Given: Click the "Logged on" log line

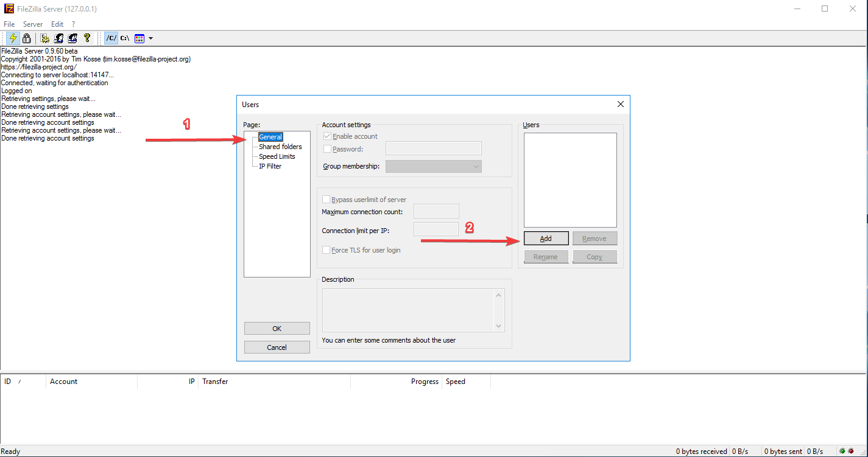Looking at the screenshot, I should pyautogui.click(x=16, y=91).
